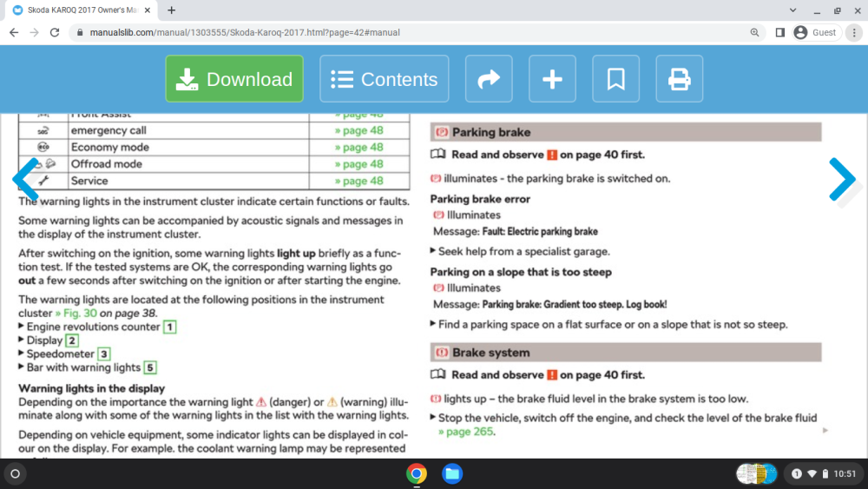Click the Economy mode table cell
Screen dimensions: 868x489
188,148
